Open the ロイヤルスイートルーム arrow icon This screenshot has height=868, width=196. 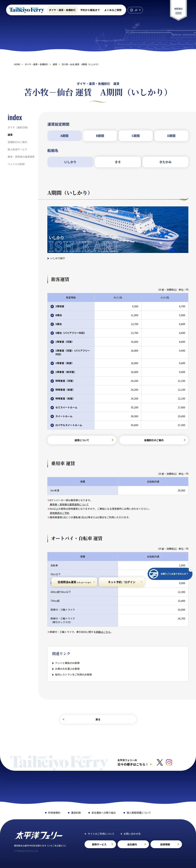pos(52,425)
